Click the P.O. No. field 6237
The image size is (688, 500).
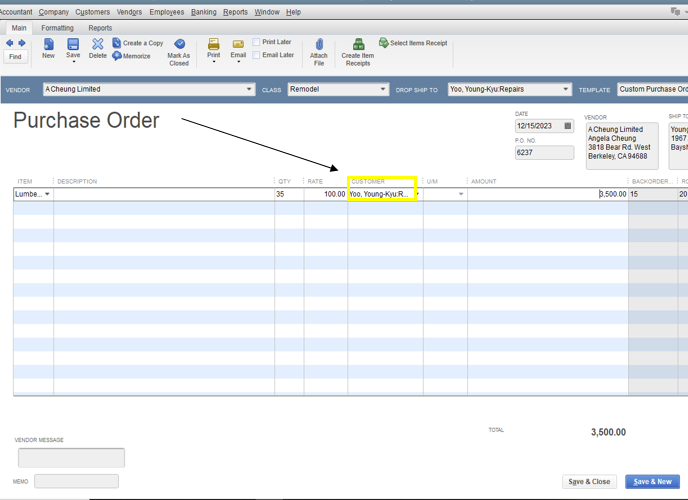point(544,153)
